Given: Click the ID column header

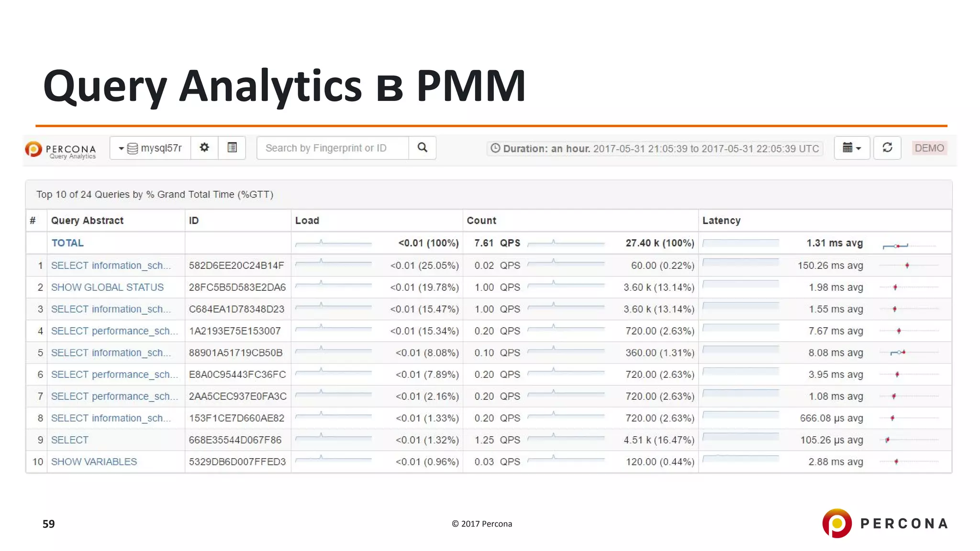Looking at the screenshot, I should point(194,220).
